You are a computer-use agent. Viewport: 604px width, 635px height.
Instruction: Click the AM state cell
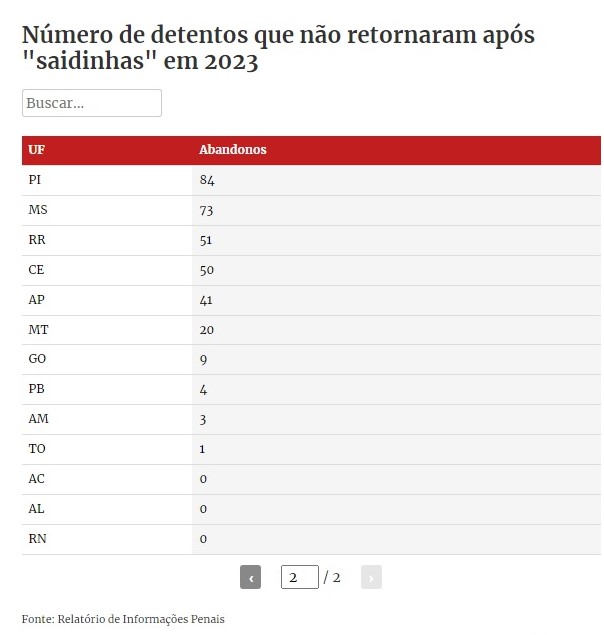pos(38,419)
